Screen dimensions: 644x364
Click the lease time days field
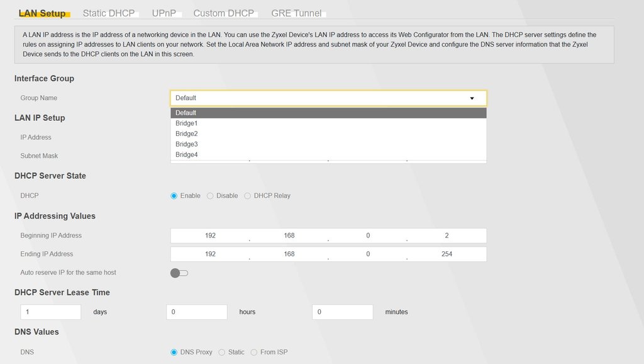50,312
